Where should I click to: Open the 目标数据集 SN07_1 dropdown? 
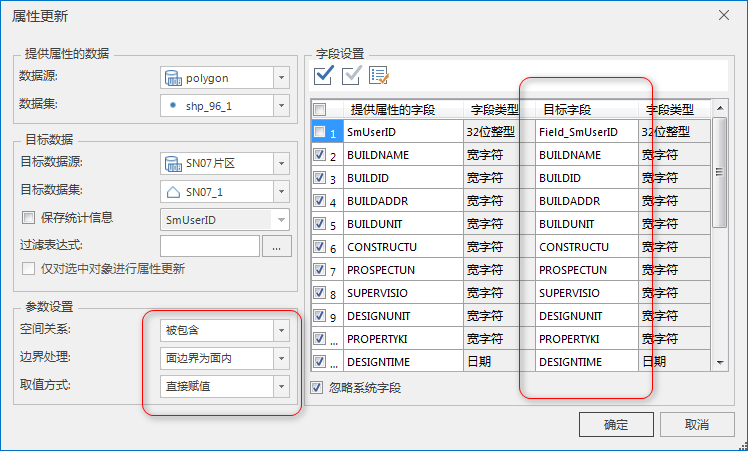(281, 192)
